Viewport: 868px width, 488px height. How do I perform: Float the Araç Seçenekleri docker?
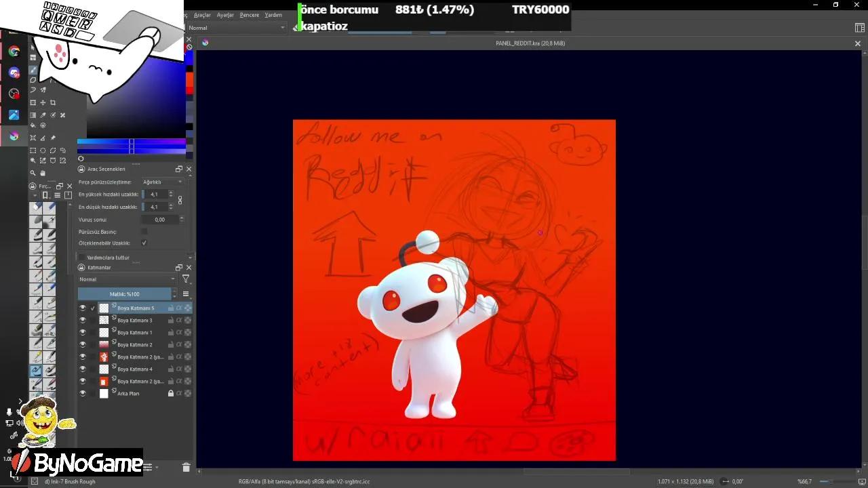point(179,169)
